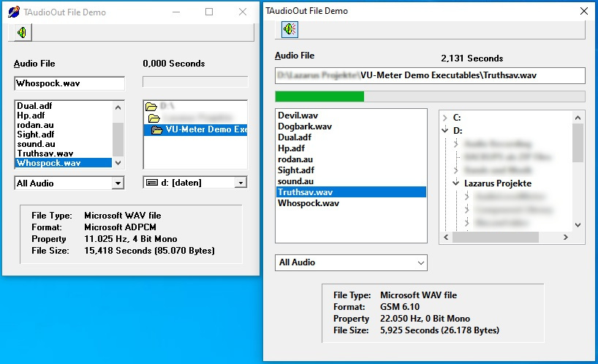Expand the C: drive tree node

[x=445, y=117]
